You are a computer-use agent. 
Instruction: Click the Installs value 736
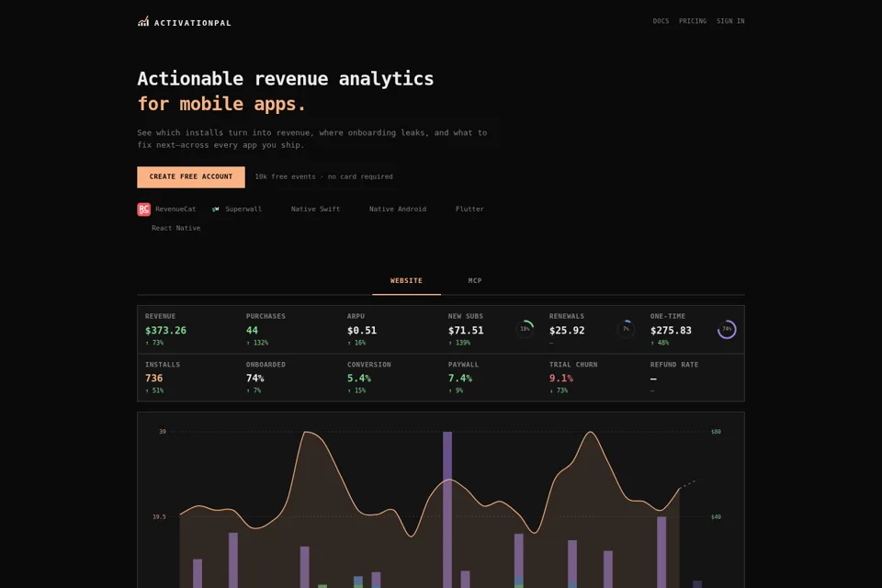pos(154,379)
